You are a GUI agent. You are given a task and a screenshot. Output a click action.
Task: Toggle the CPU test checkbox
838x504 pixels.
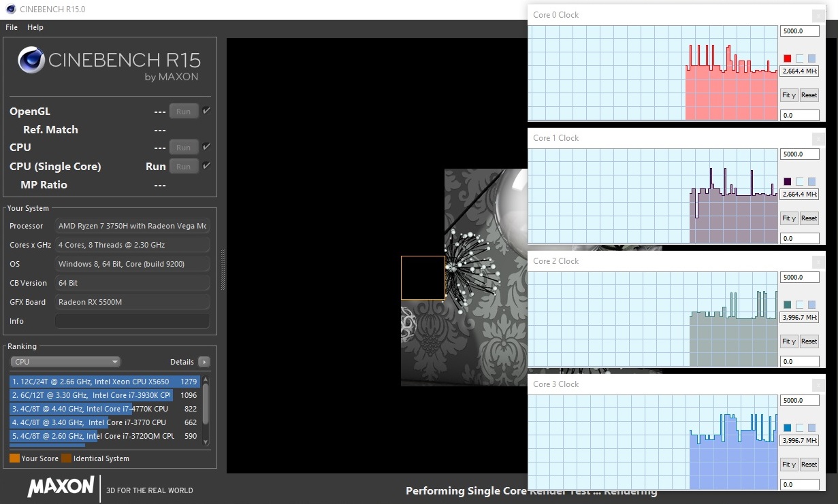coord(206,147)
